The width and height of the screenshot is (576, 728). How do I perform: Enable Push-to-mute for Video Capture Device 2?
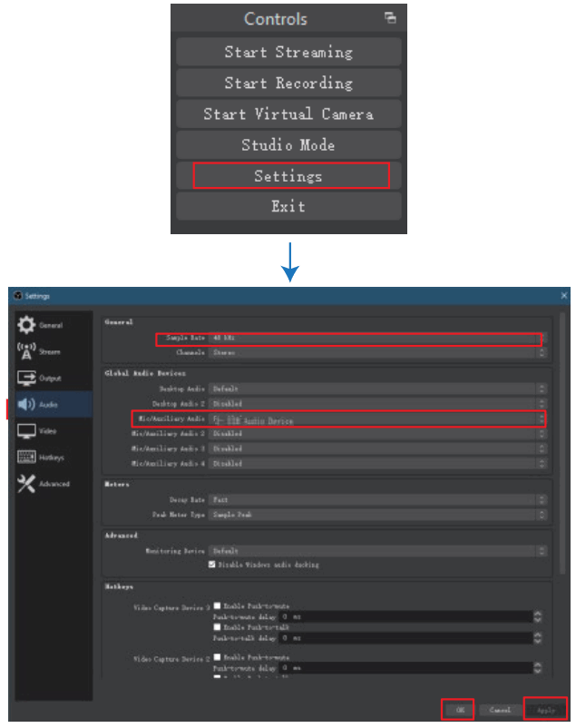click(217, 657)
